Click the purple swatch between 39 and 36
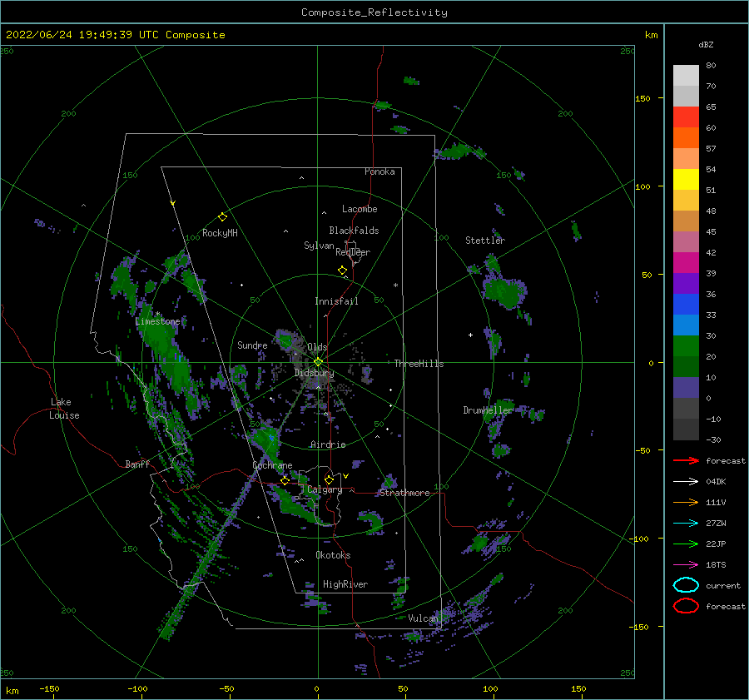749x700 pixels. 686,283
